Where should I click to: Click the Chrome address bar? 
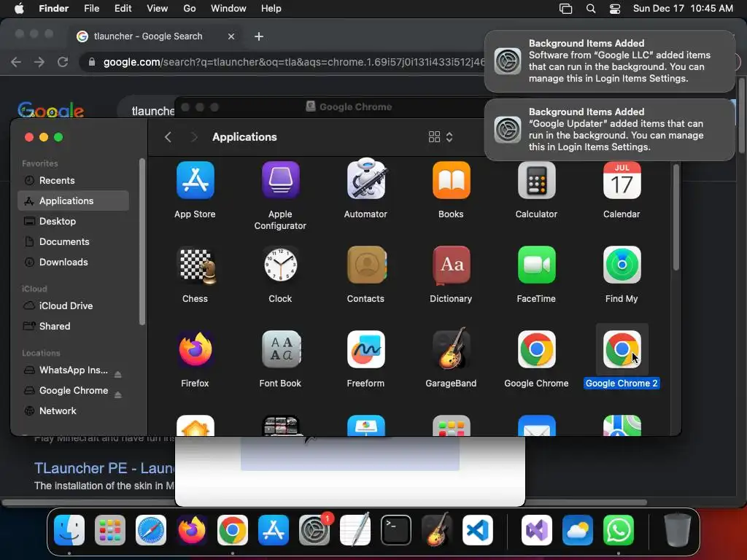click(x=284, y=62)
